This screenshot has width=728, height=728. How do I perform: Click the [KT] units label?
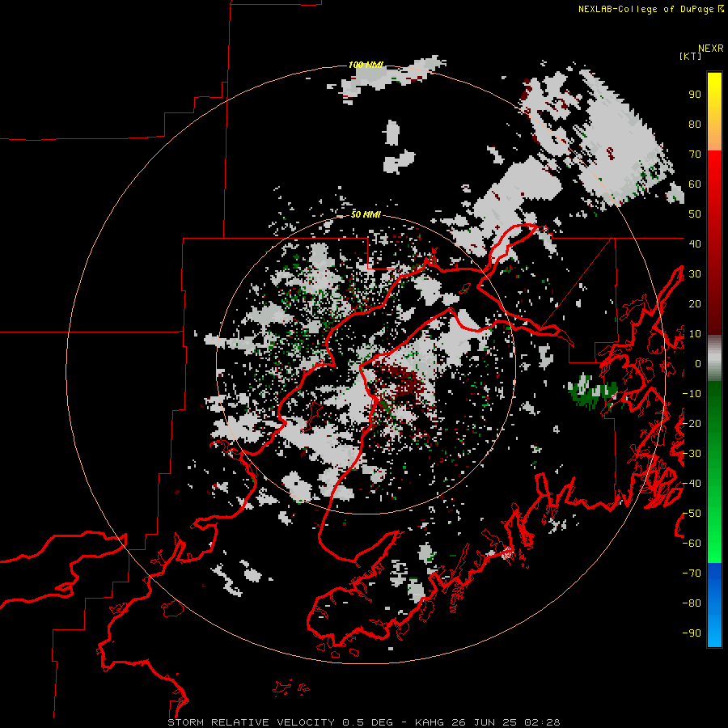[x=691, y=56]
